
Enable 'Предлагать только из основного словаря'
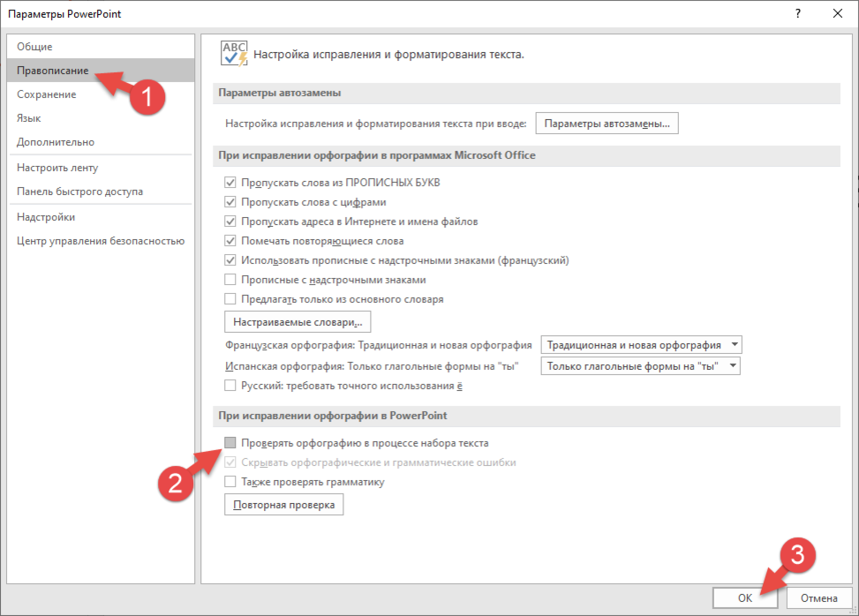click(x=230, y=299)
